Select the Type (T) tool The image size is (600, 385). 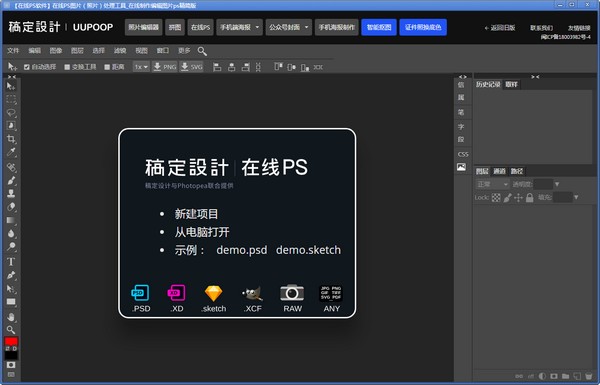click(11, 262)
